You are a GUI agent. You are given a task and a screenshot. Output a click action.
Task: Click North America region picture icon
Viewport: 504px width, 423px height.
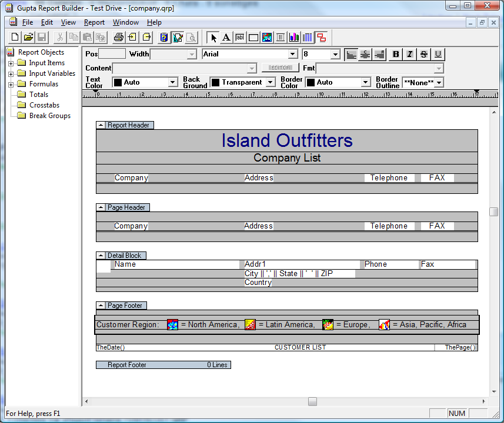coord(173,325)
